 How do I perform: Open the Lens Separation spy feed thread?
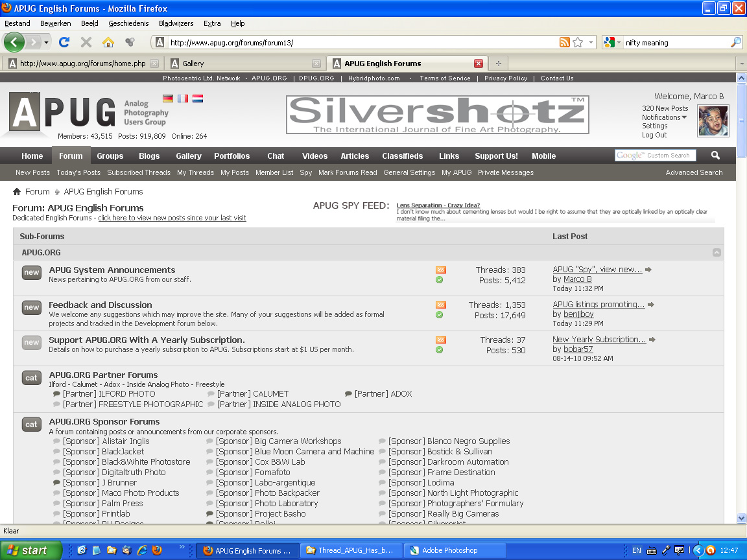pyautogui.click(x=438, y=205)
